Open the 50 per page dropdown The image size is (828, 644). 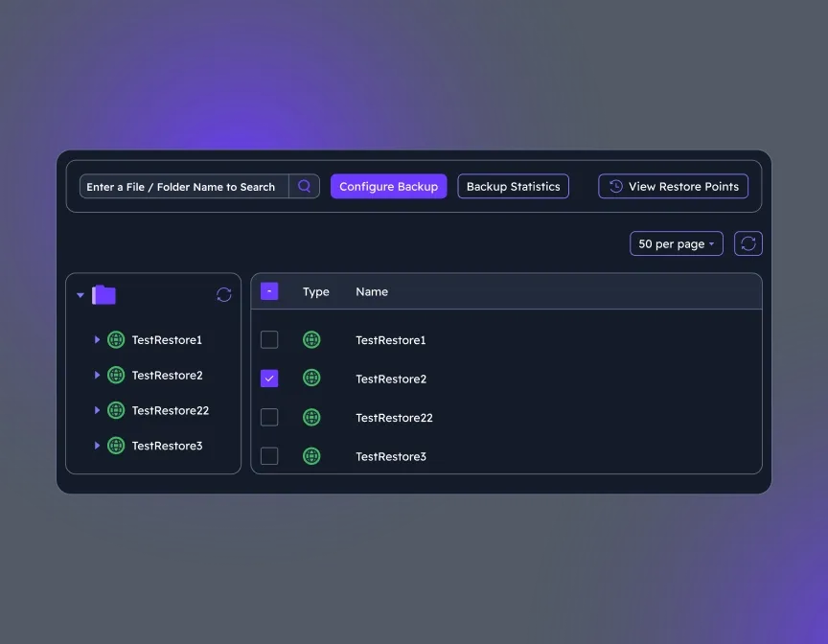[676, 243]
